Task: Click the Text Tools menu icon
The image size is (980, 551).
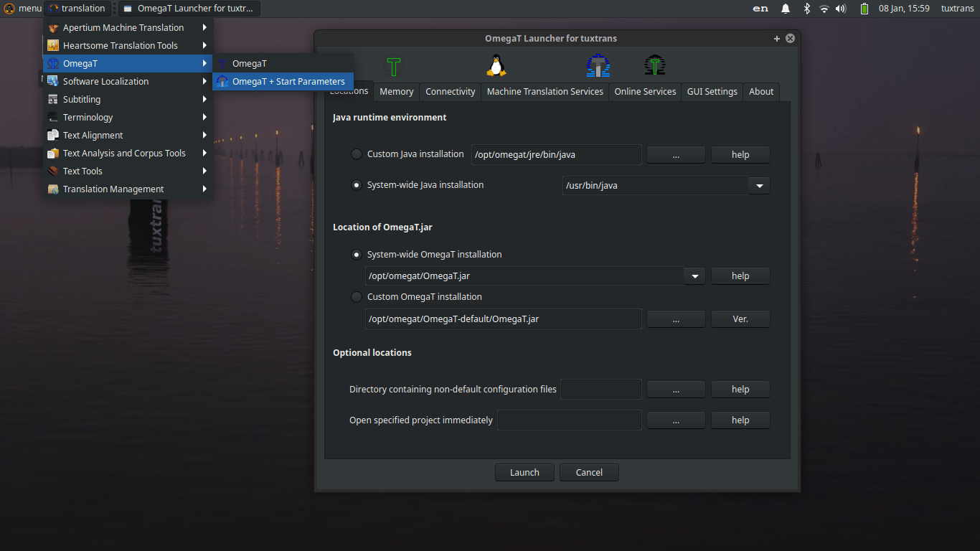Action: point(53,171)
